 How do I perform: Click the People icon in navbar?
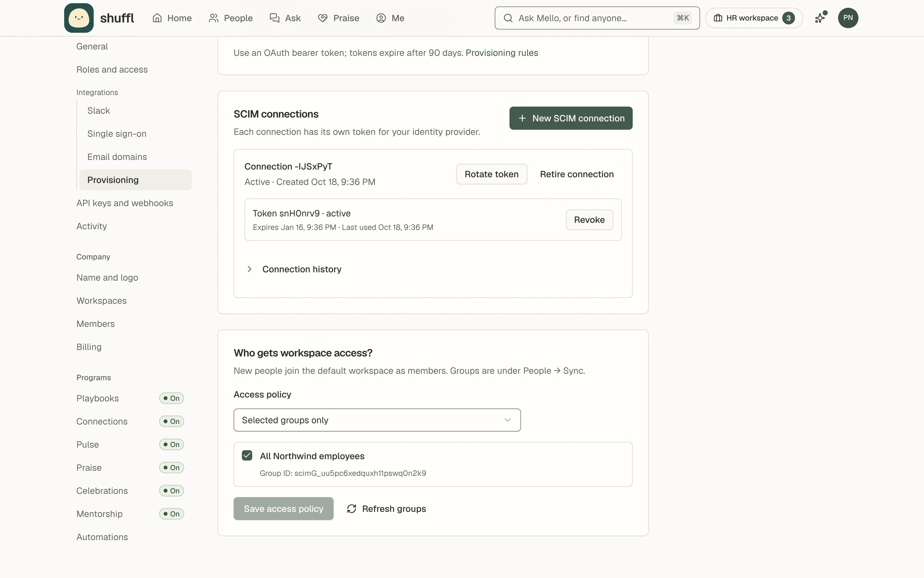click(x=213, y=18)
